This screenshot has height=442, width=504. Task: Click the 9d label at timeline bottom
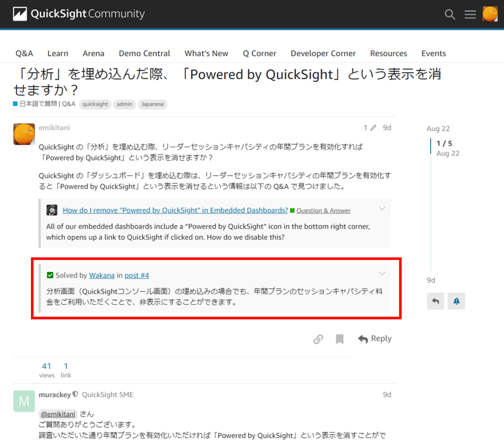[x=431, y=280]
